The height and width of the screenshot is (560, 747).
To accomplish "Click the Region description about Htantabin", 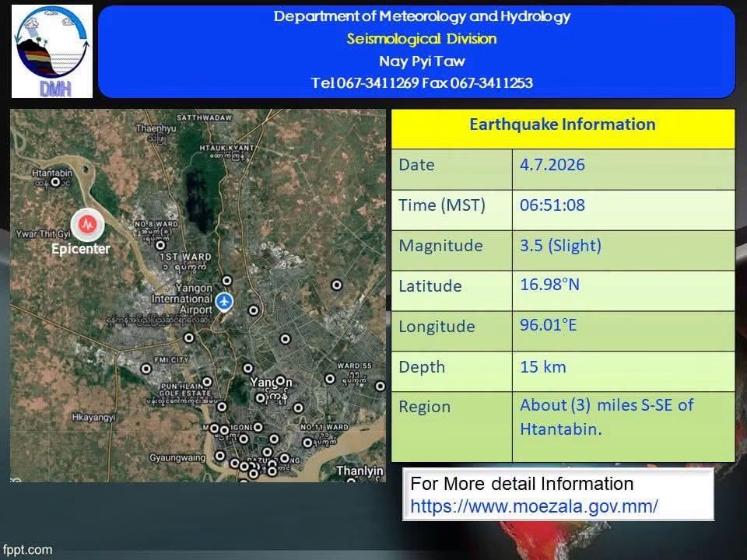I will pos(606,417).
